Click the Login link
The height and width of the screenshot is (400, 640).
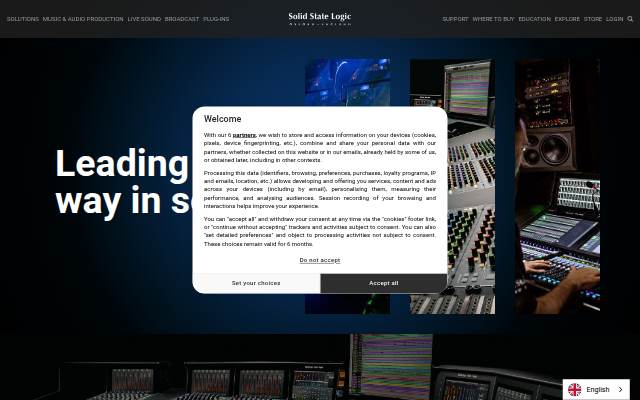tap(614, 19)
